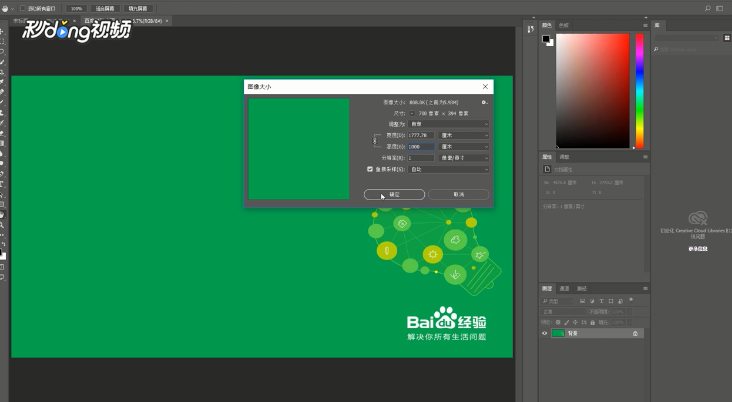732x402 pixels.
Task: Toggle the pixel layer filter icon
Action: click(583, 301)
